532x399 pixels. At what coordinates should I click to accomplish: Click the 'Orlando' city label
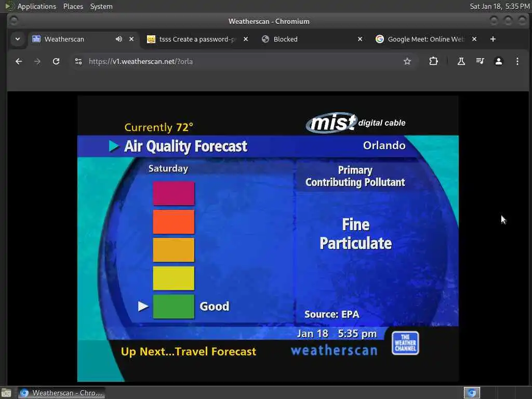[x=384, y=145]
